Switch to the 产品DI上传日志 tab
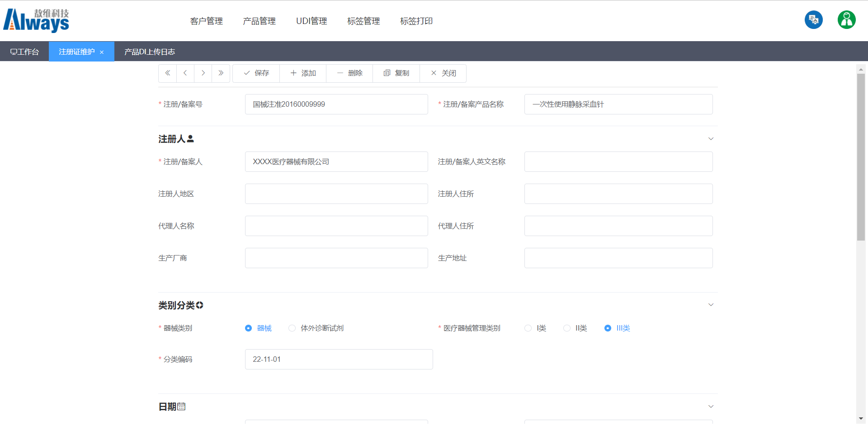Viewport: 868px width, 426px height. [x=150, y=52]
